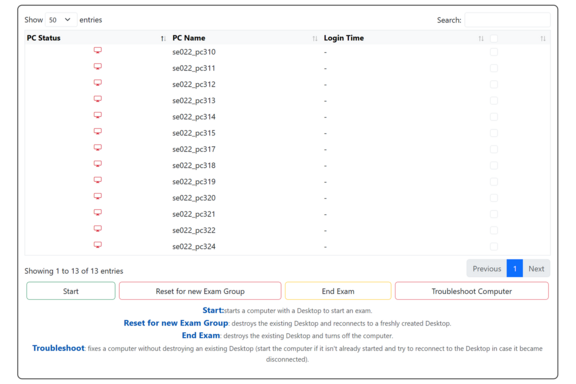Check the box for se022_pc315

(494, 133)
